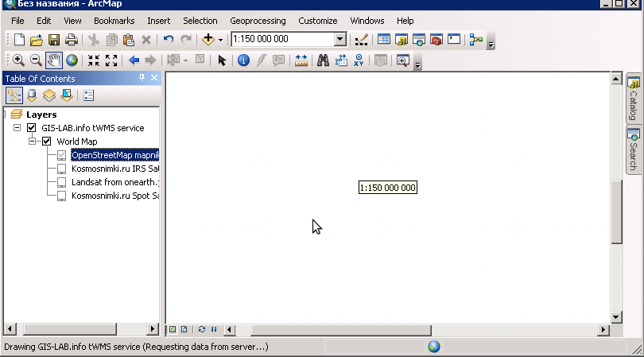Activate the Pan hand tool

click(x=54, y=60)
